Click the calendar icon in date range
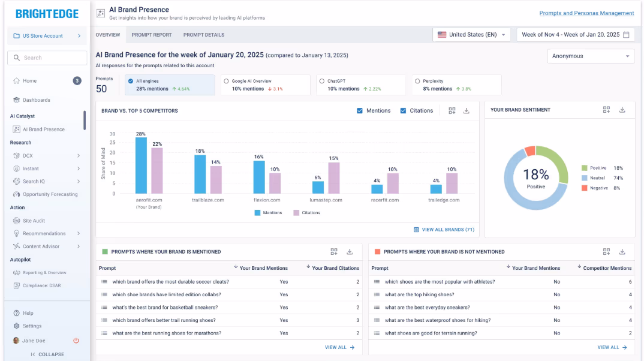 click(x=626, y=35)
